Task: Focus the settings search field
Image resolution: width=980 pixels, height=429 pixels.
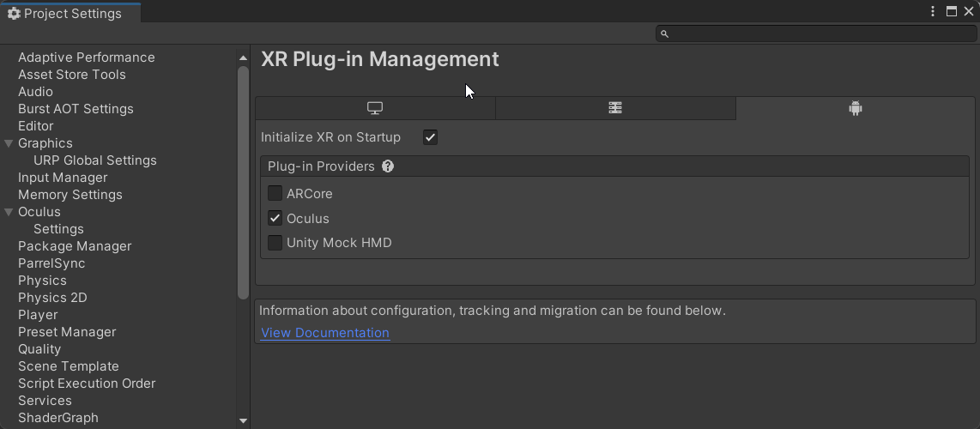Action: (820, 33)
